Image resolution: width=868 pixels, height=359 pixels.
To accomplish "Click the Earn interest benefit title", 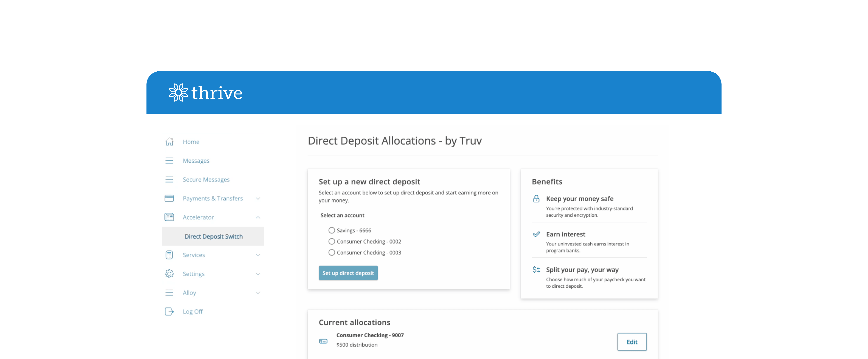I will pos(565,234).
